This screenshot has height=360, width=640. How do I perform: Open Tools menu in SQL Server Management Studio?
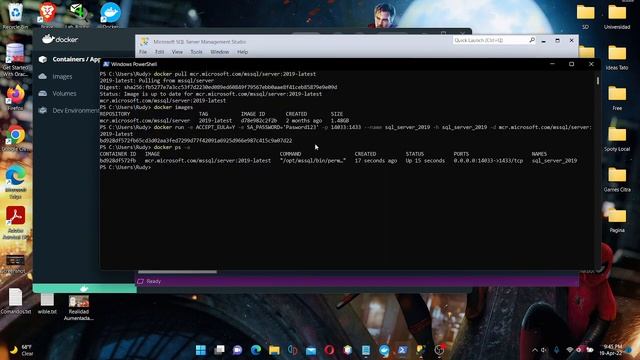pos(196,52)
